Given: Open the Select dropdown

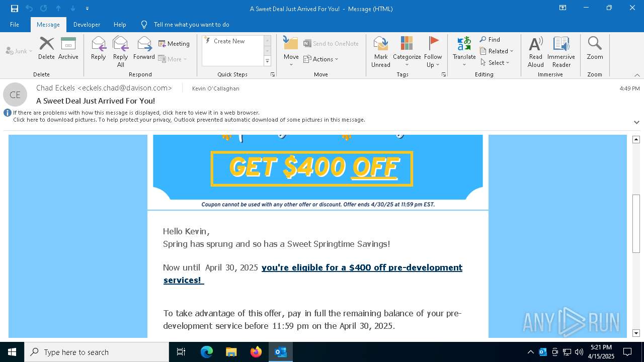Looking at the screenshot, I should pos(495,63).
